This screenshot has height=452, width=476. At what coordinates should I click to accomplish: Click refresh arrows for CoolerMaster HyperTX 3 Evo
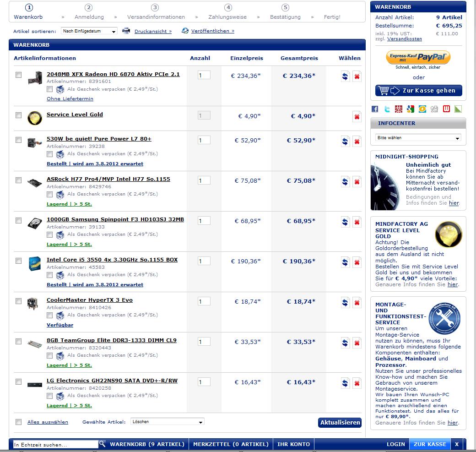(345, 303)
